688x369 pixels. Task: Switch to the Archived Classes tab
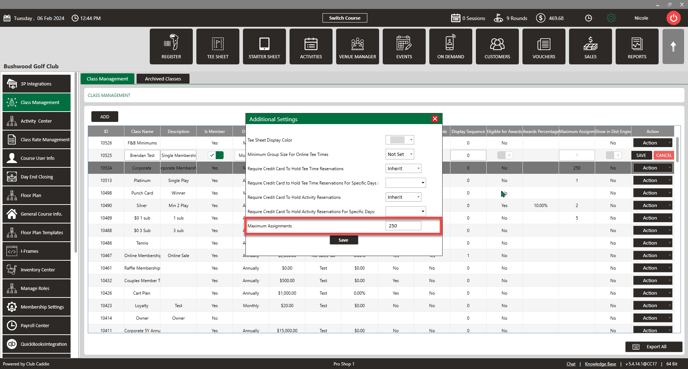tap(163, 79)
